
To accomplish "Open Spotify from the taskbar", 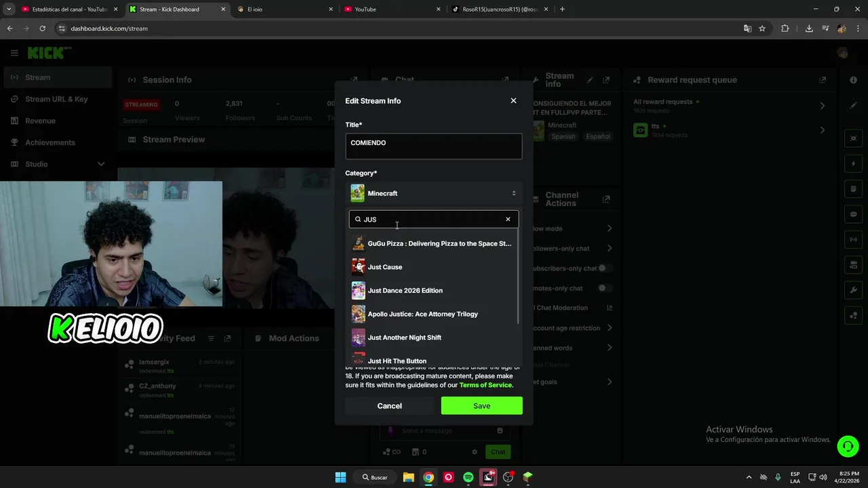I will (468, 477).
